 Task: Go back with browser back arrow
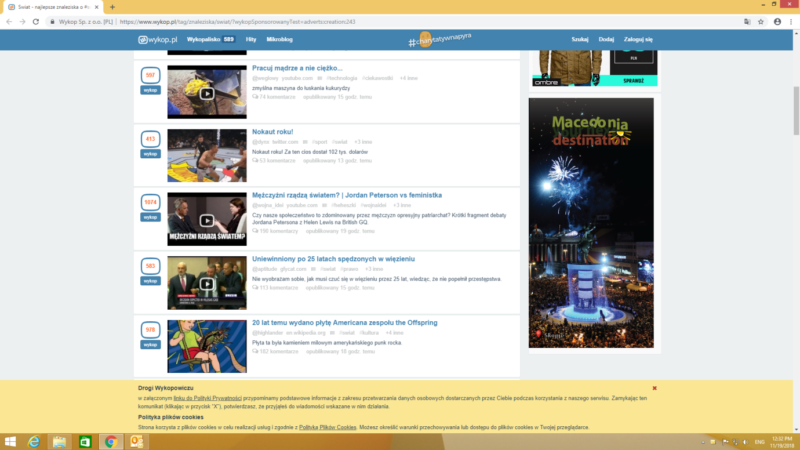(9, 21)
